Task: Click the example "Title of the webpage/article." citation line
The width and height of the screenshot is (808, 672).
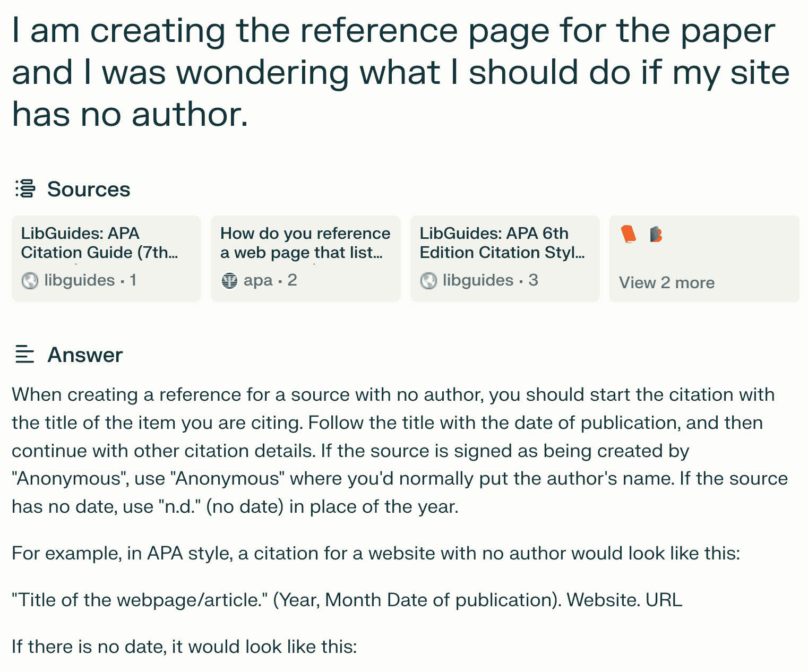Action: [347, 600]
